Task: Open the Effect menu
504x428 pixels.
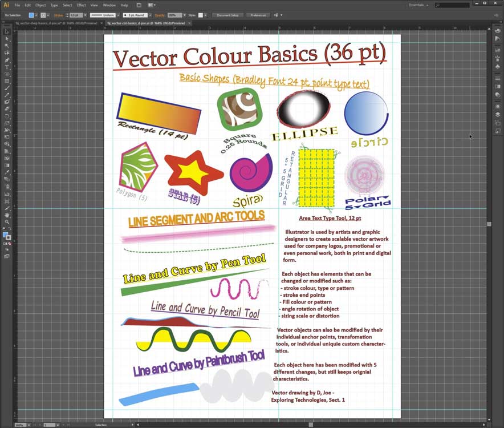Action: pyautogui.click(x=81, y=5)
